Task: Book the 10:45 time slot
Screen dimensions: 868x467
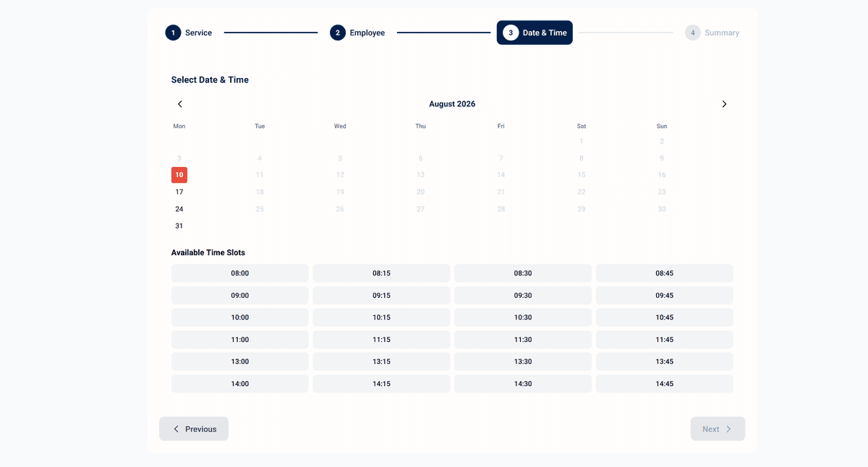Action: pos(665,317)
